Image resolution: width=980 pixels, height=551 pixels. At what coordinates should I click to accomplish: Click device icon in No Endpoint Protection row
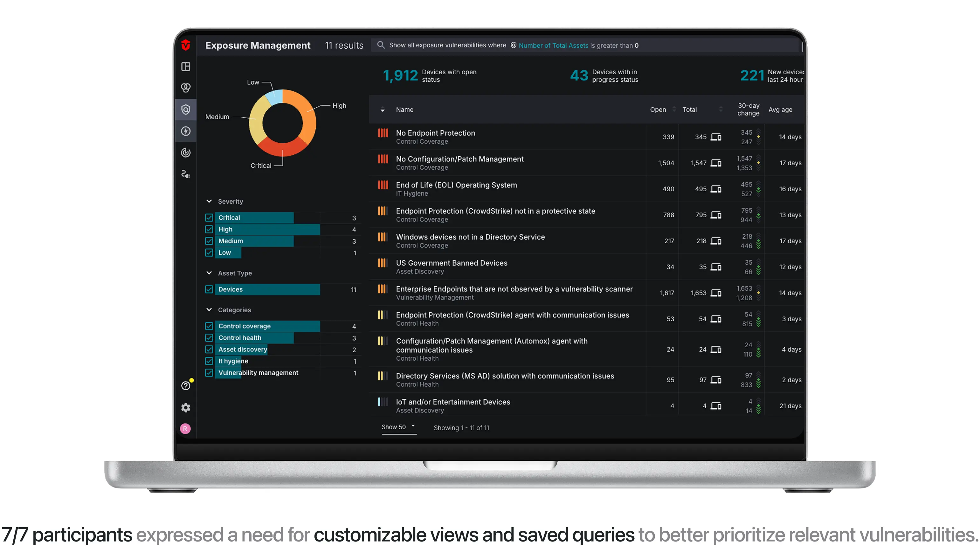(x=716, y=137)
